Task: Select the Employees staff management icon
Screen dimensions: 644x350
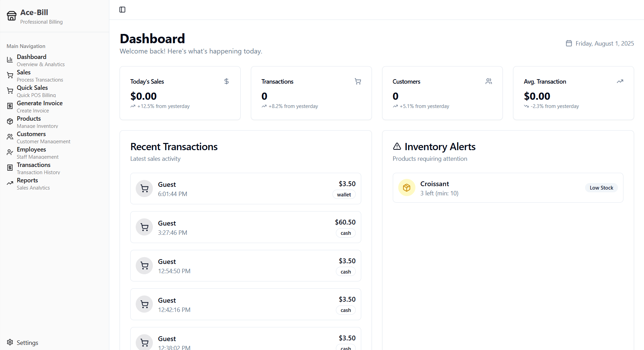Action: coord(10,152)
